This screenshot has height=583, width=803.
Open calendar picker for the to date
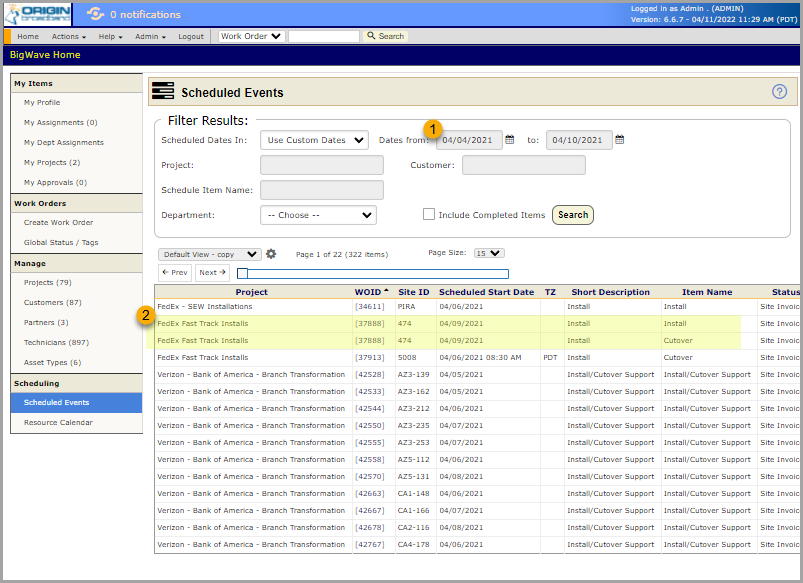pyautogui.click(x=619, y=140)
